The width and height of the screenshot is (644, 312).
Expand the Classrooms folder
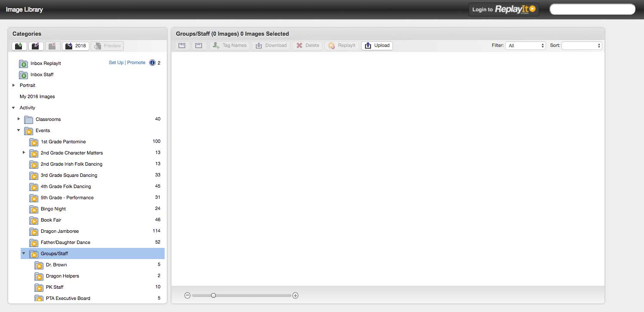(19, 119)
